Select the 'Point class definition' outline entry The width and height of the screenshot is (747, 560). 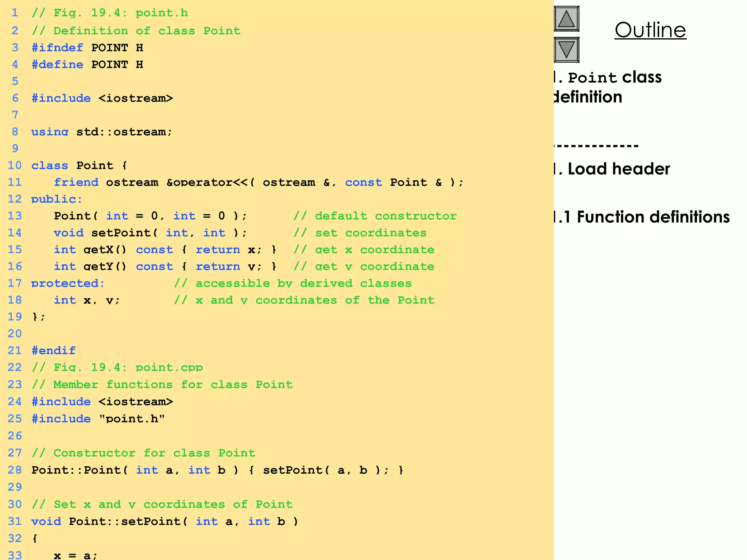607,87
